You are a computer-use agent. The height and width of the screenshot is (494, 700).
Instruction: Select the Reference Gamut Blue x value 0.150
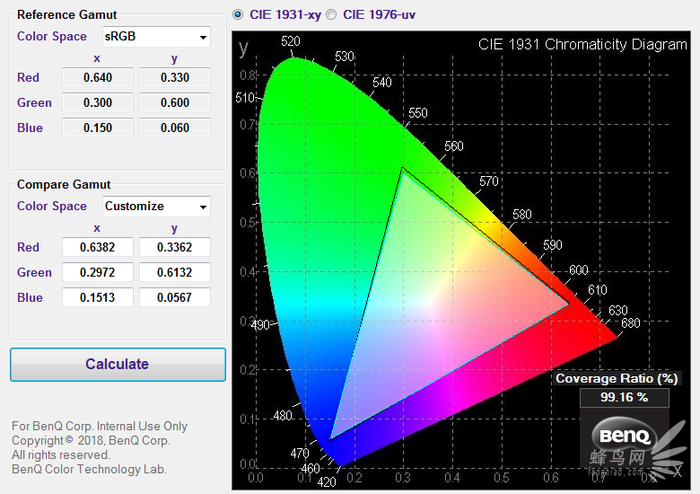pos(97,128)
